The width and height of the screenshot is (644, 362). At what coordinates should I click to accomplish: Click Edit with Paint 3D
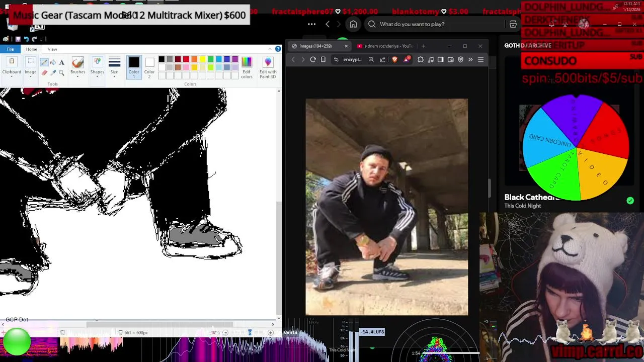(268, 67)
